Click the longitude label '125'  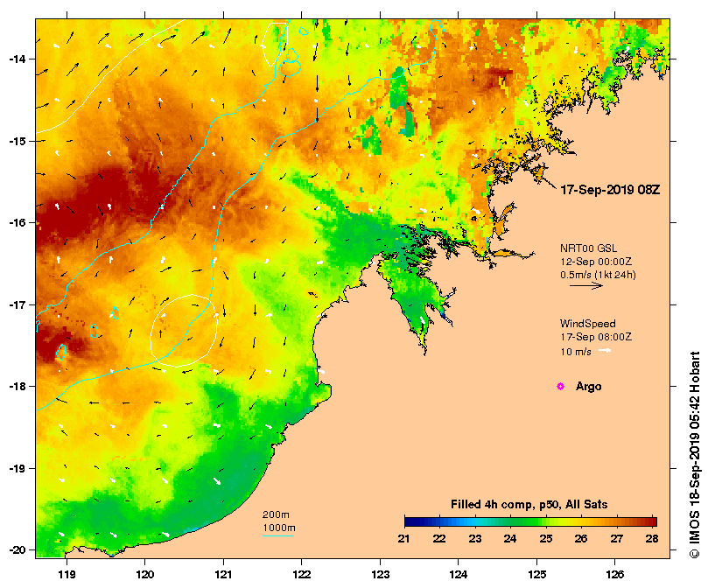pyautogui.click(x=536, y=575)
